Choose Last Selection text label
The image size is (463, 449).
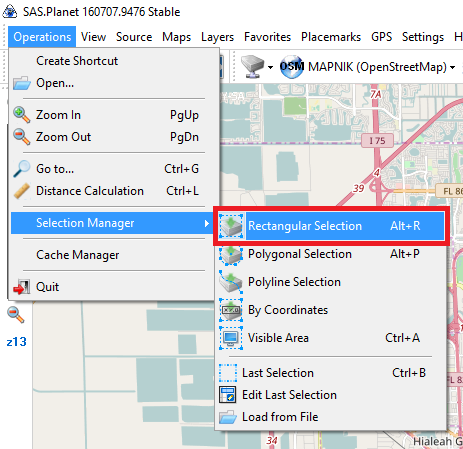point(278,373)
